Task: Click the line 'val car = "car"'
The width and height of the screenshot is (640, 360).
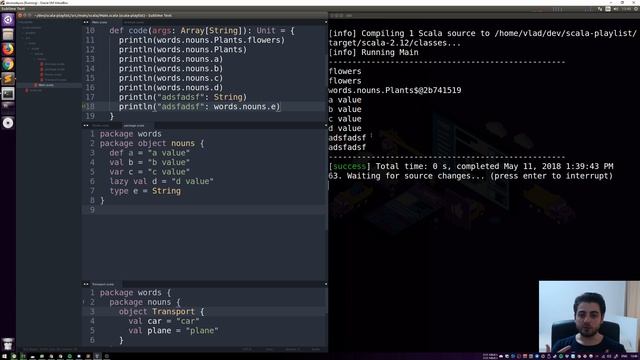Action: coord(164,321)
